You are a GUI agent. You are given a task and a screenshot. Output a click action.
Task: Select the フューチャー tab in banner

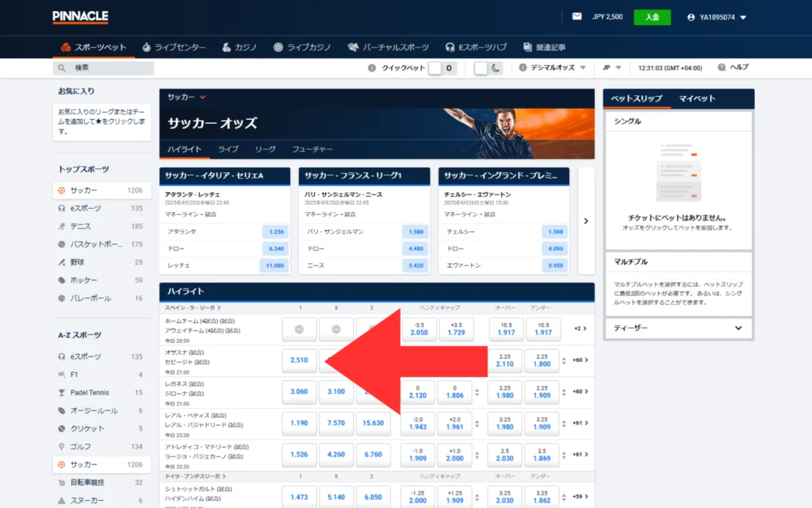point(312,149)
